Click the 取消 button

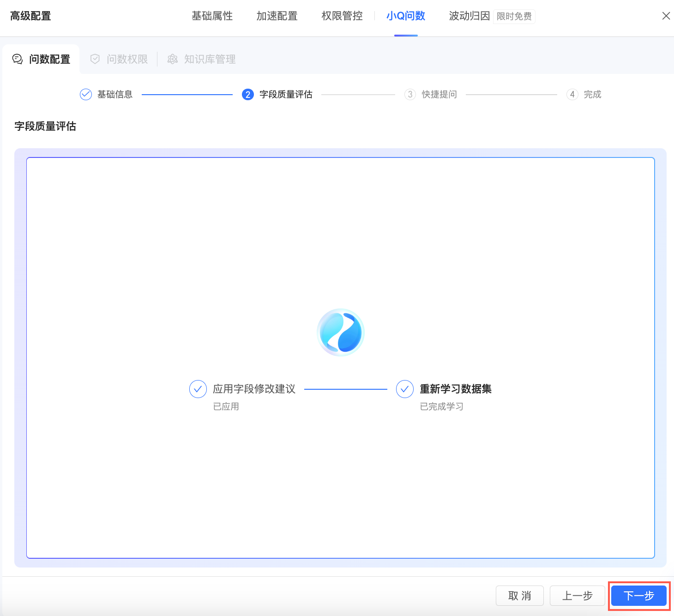tap(520, 596)
